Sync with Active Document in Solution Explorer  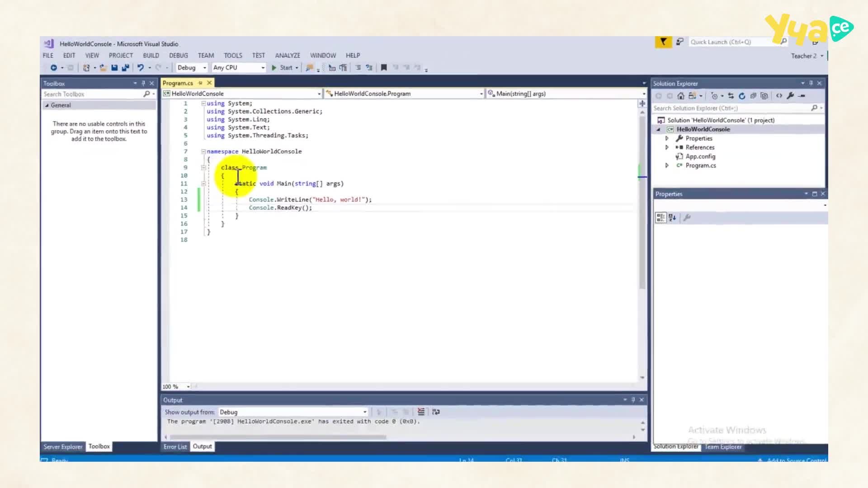731,96
